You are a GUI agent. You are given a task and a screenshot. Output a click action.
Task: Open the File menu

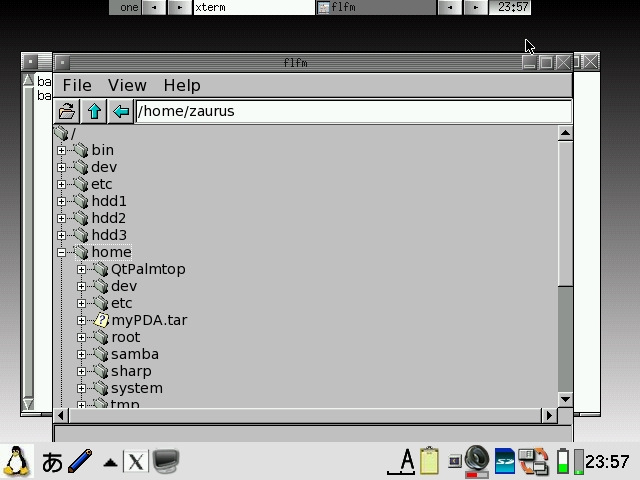point(76,85)
